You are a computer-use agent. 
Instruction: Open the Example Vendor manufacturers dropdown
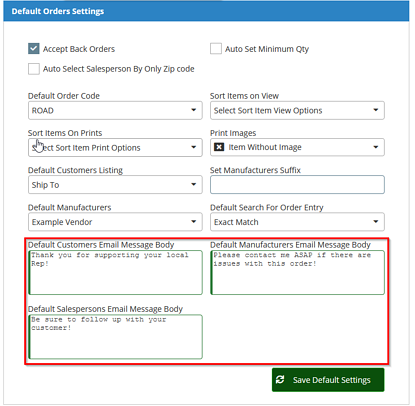(x=115, y=222)
